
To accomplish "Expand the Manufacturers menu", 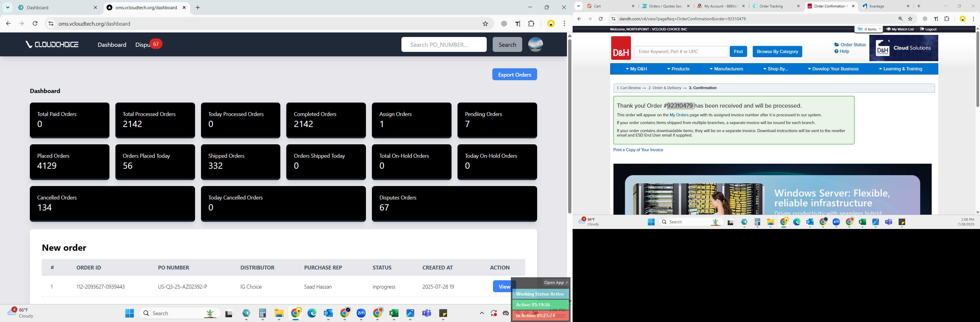I will (x=726, y=69).
